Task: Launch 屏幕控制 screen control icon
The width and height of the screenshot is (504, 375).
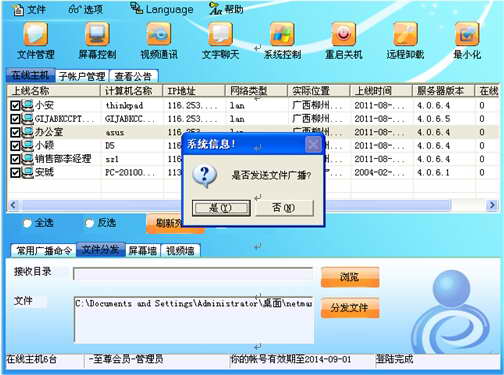Action: coord(97,34)
